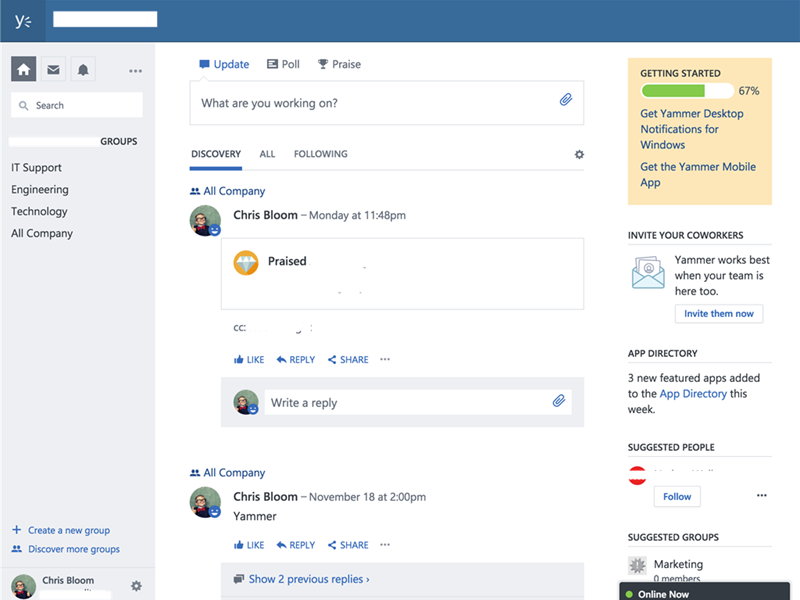Expand the Online Now panel
800x600 pixels.
665,592
